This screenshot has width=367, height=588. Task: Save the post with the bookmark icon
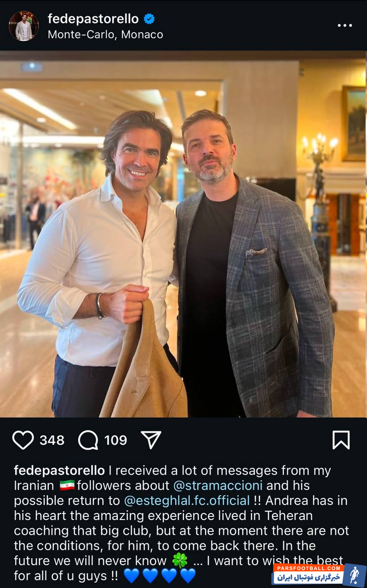341,440
